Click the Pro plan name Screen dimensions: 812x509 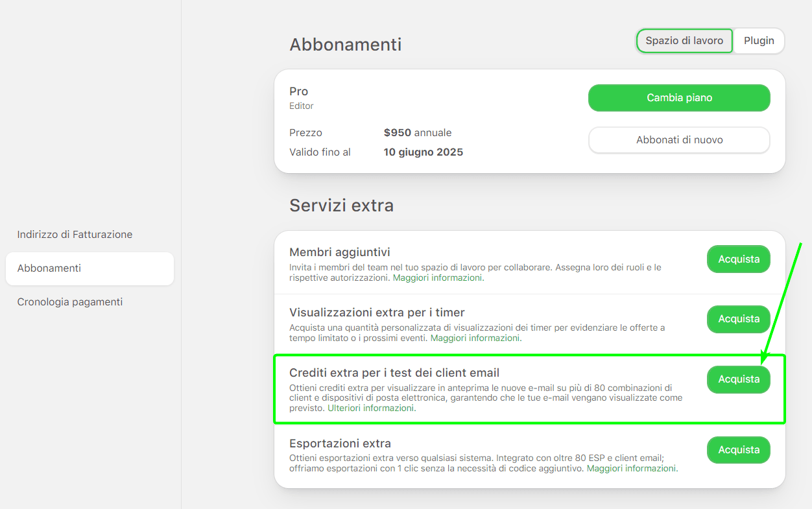[298, 91]
